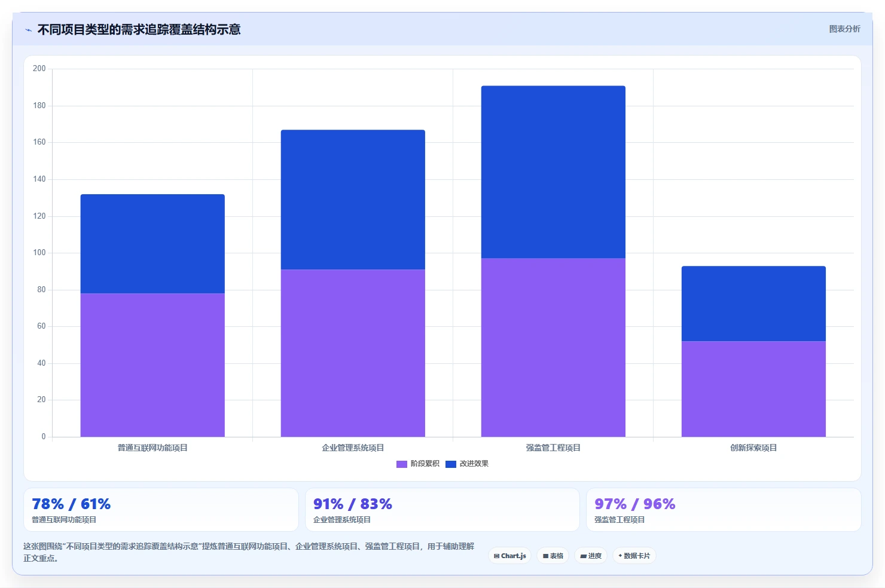Click blue bar segment for 普通互联网功能项目
Viewport: 885px width, 588px height.
152,244
